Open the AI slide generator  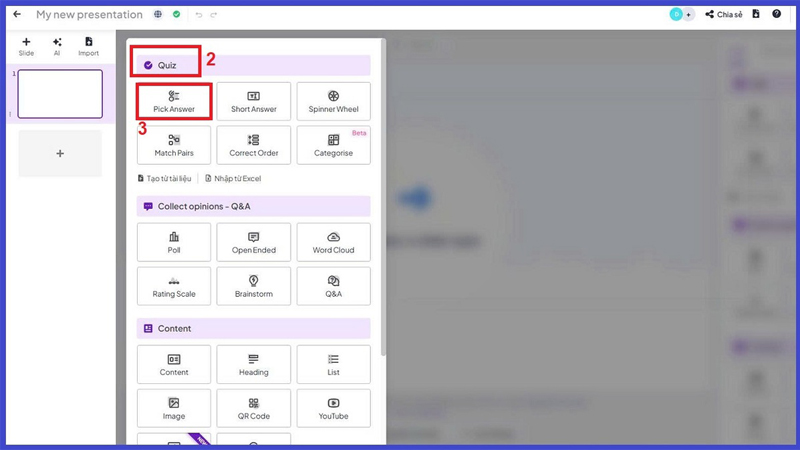[57, 46]
